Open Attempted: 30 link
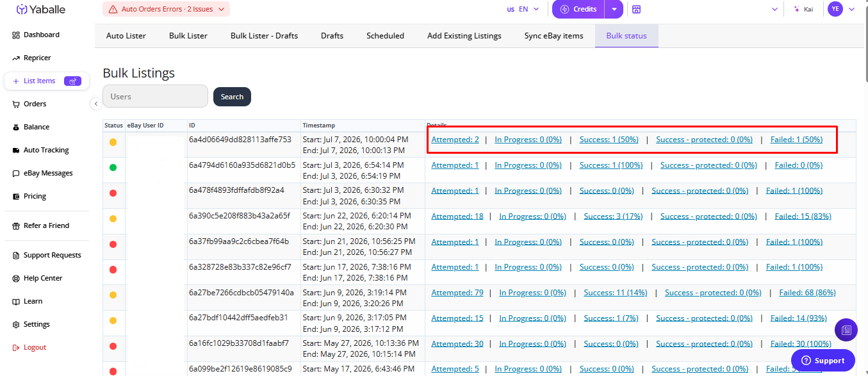 point(457,344)
